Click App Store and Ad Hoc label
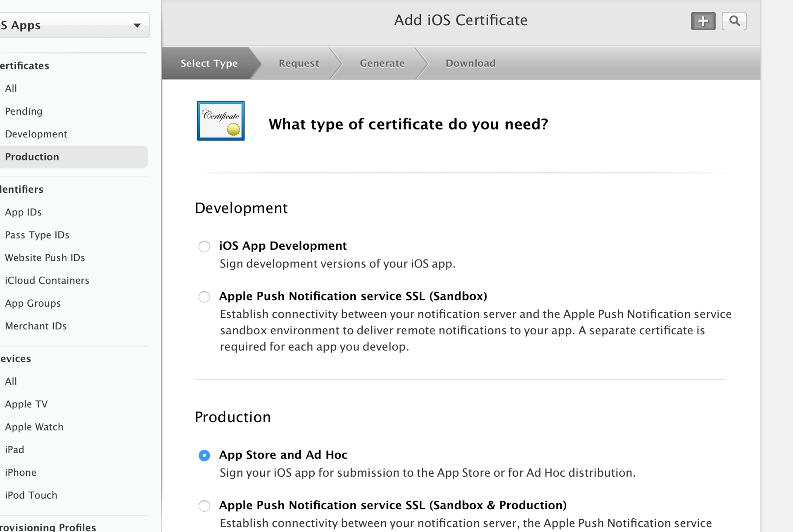The width and height of the screenshot is (793, 532). (x=283, y=455)
